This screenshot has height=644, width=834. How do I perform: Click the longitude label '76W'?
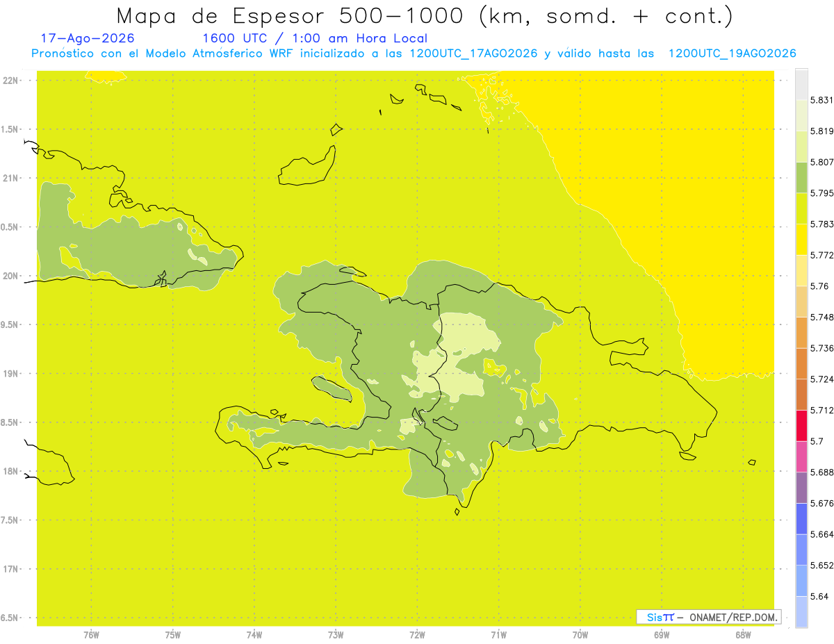[x=91, y=635]
